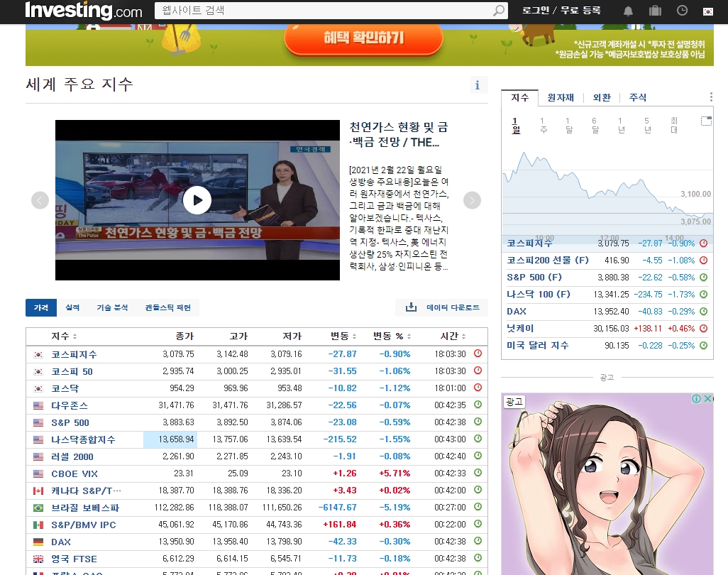Click the clock icon in CBOE VIX row
Image resolution: width=728 pixels, height=575 pixels.
478,473
